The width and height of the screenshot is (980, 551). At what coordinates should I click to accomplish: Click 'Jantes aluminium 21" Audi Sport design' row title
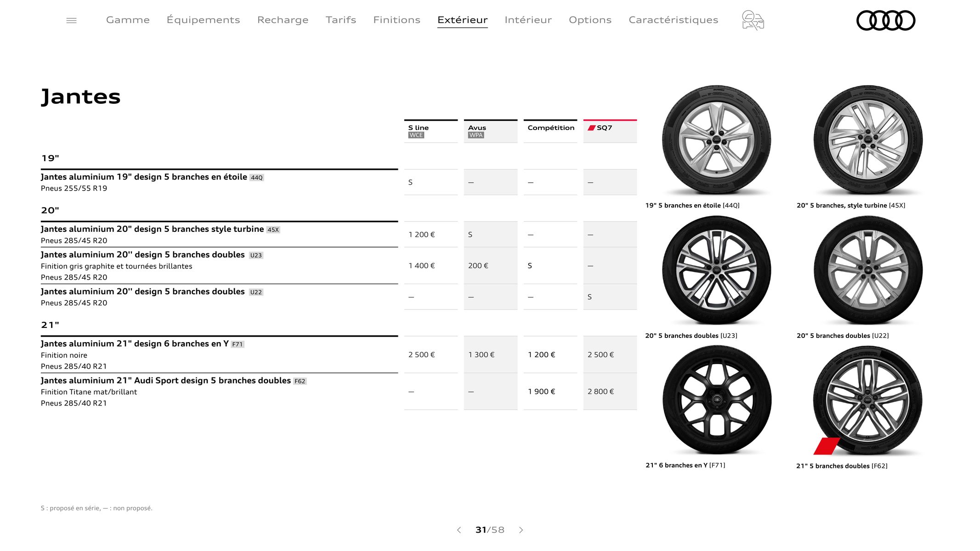[x=165, y=381]
